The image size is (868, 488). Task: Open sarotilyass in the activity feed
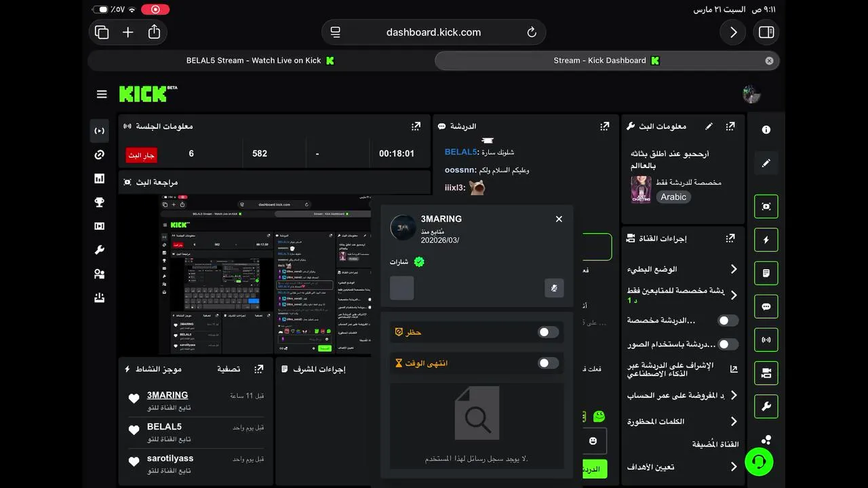[170, 459]
